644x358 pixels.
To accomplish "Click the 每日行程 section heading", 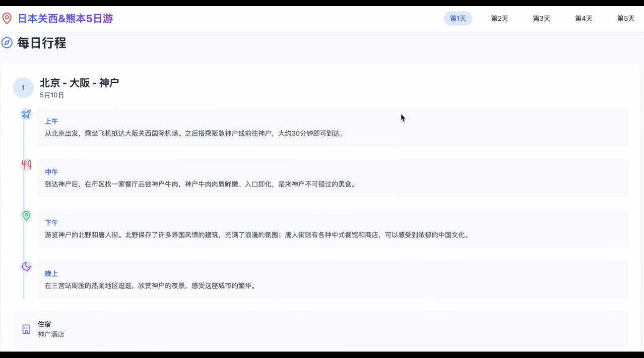I will pos(42,43).
